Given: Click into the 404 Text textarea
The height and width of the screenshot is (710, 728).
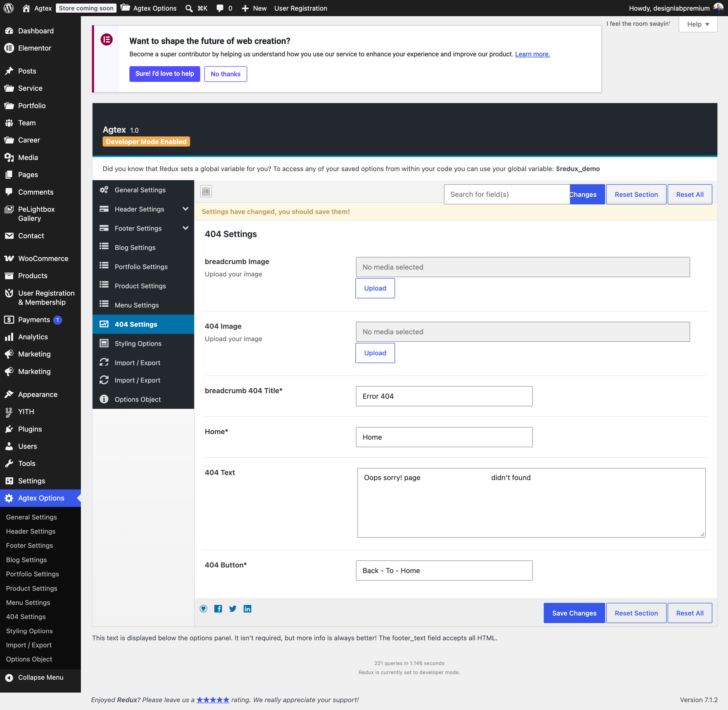Looking at the screenshot, I should point(531,503).
